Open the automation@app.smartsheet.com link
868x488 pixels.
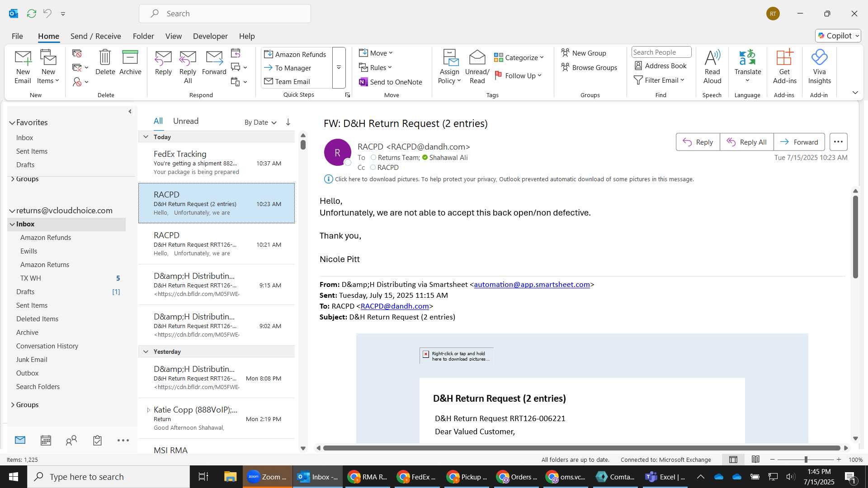pos(532,285)
